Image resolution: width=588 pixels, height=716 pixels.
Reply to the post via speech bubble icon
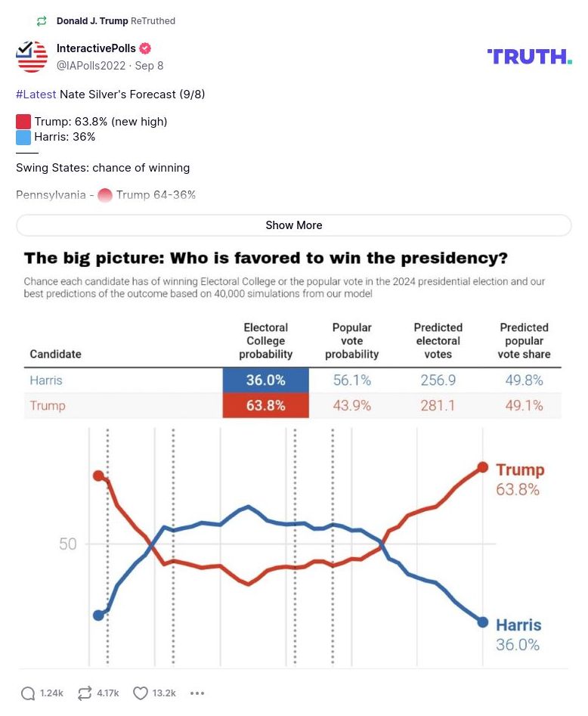(x=29, y=693)
